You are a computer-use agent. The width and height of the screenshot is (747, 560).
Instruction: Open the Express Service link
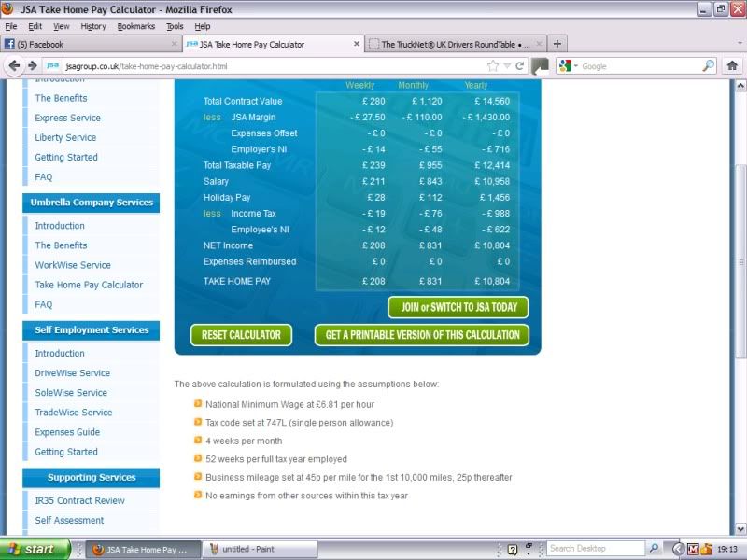(67, 118)
